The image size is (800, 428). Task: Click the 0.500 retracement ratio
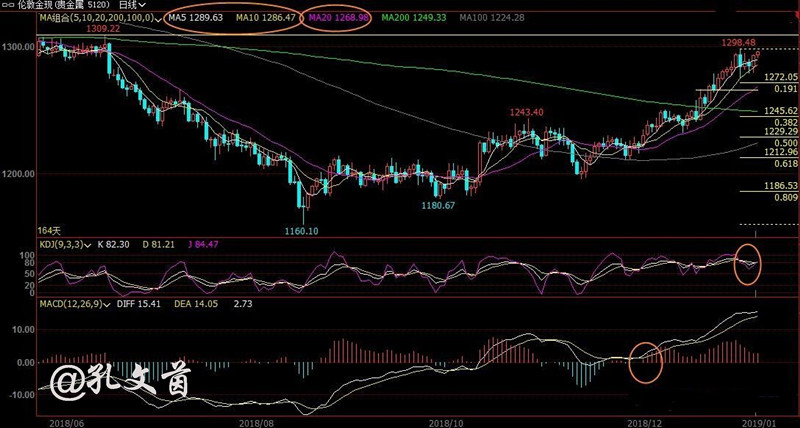[786, 143]
